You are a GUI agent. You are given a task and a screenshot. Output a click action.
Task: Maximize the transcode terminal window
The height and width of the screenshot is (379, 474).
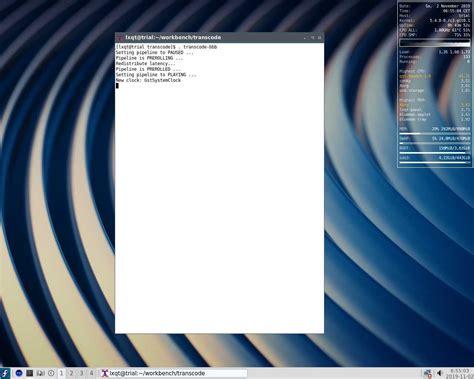(x=312, y=38)
